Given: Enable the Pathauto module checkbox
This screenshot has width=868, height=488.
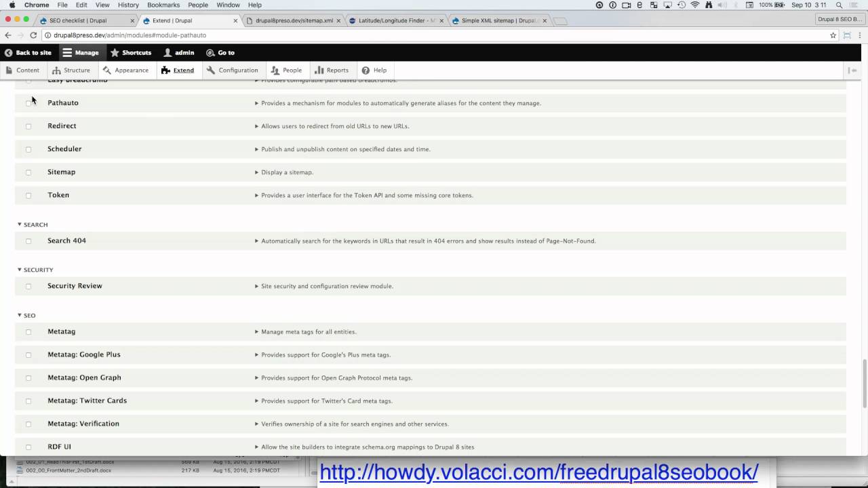Looking at the screenshot, I should (x=28, y=103).
